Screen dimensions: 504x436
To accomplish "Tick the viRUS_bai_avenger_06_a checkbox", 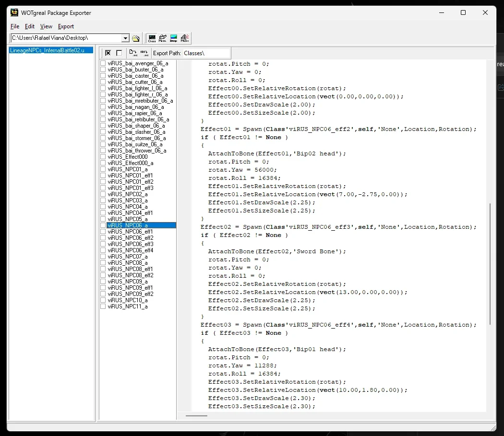I will click(x=103, y=63).
